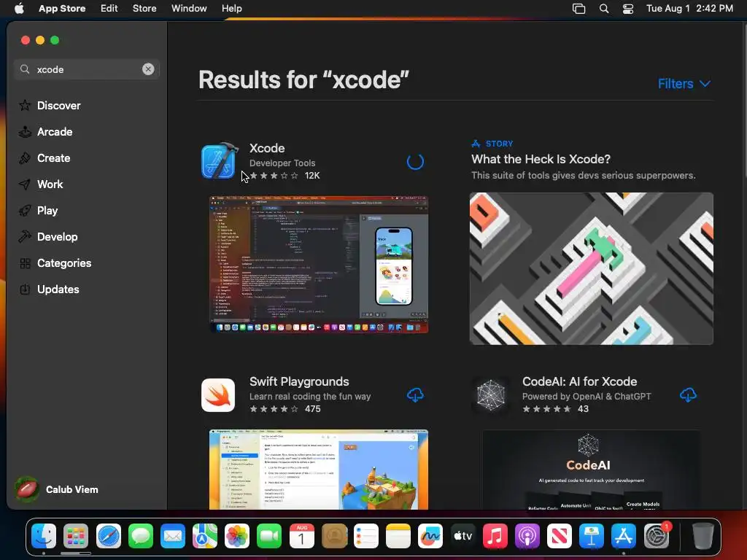The height and width of the screenshot is (560, 747).
Task: Open Spotlight search in menu bar
Action: tap(603, 9)
